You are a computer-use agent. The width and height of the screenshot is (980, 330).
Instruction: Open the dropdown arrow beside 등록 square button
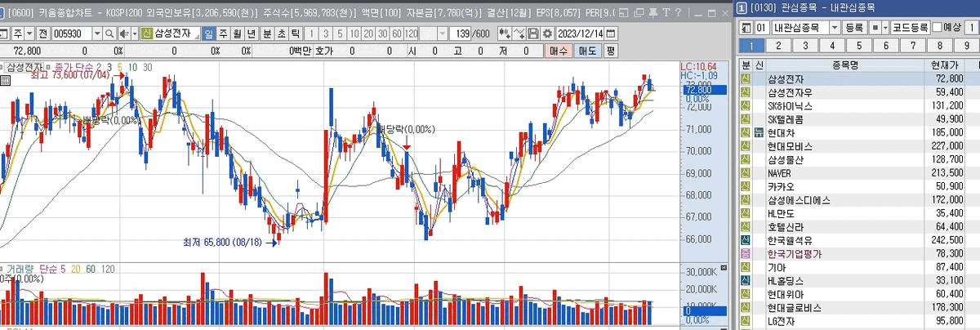[885, 28]
